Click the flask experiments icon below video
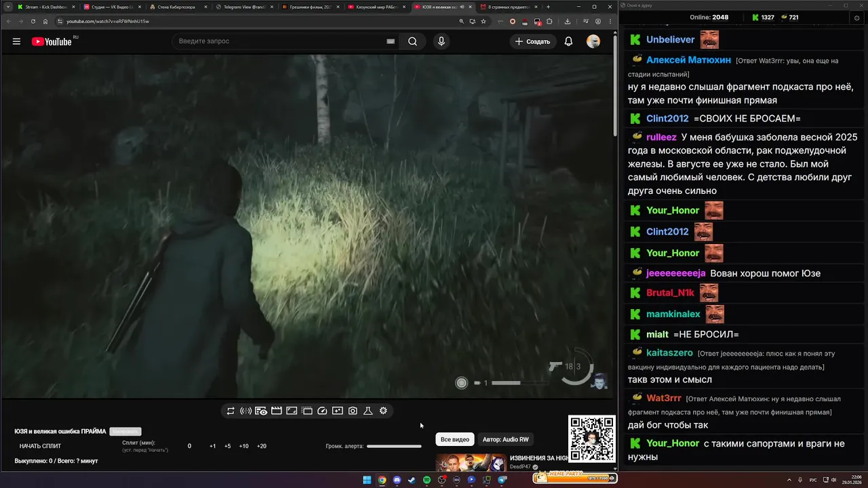 point(368,411)
